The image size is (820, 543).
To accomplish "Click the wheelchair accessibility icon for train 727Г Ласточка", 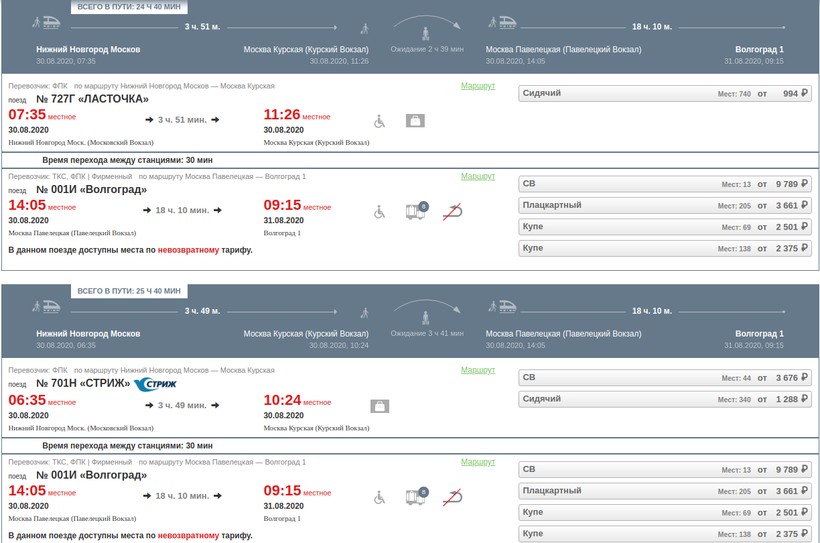I will click(379, 121).
